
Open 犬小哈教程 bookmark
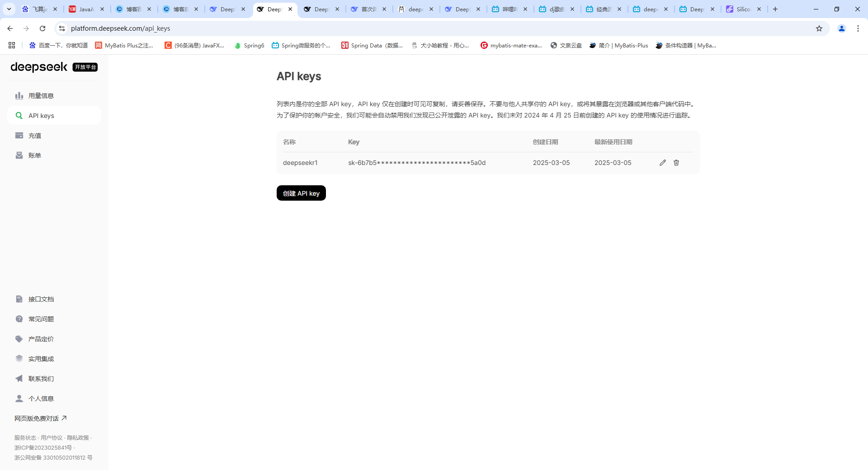440,45
